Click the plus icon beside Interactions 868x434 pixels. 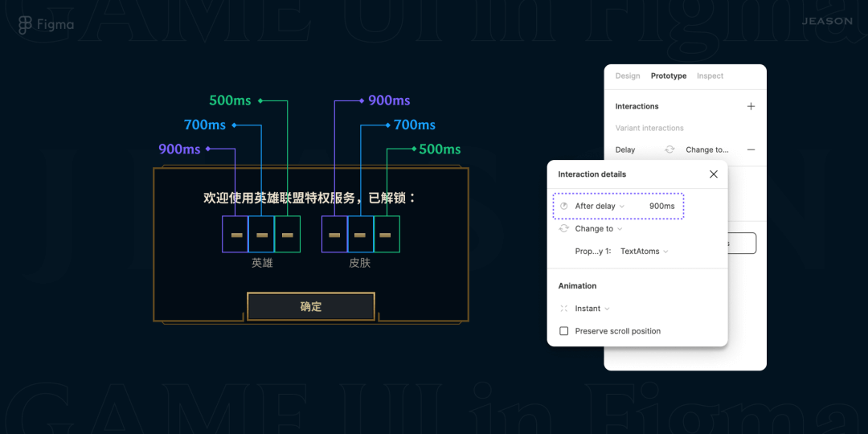tap(751, 106)
